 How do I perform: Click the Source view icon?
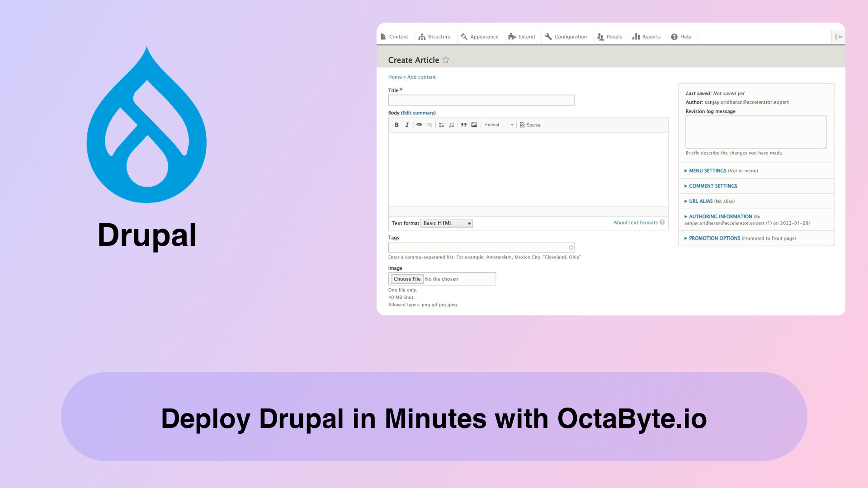point(530,125)
